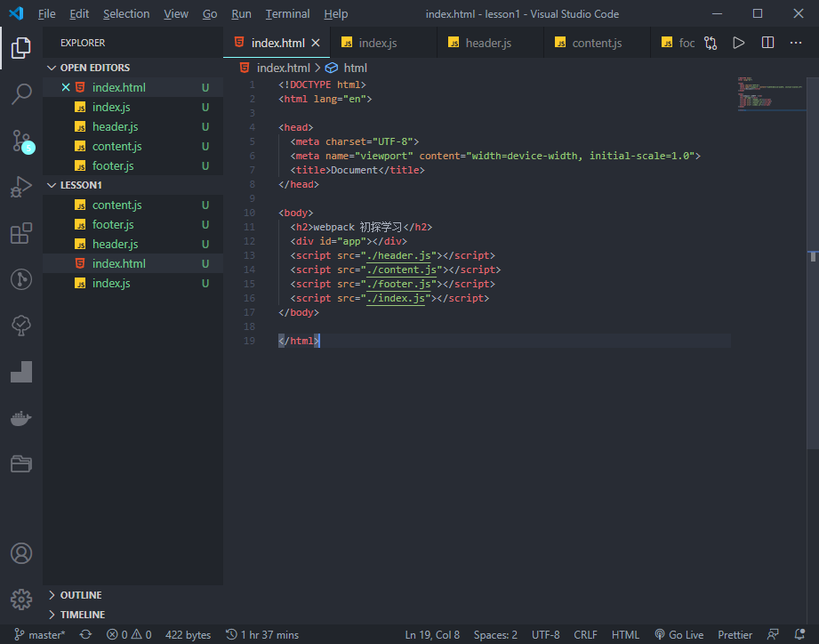
Task: Open content.js in LESSON1 folder
Action: click(133, 205)
